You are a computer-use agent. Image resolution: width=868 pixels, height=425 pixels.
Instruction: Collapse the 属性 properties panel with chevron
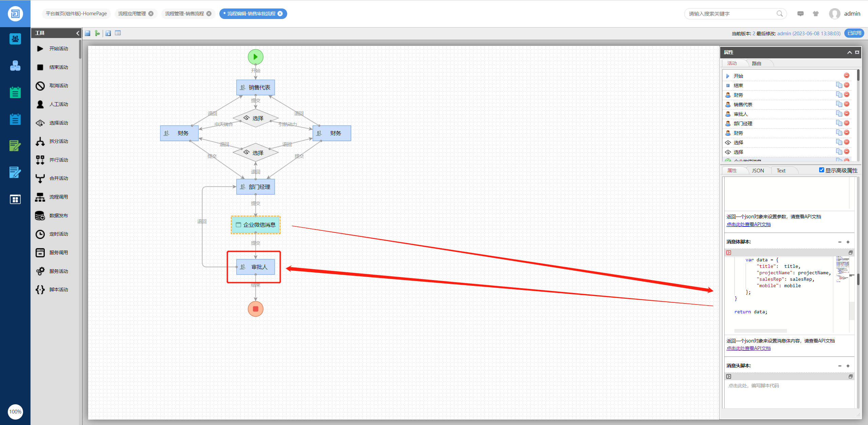(x=849, y=52)
